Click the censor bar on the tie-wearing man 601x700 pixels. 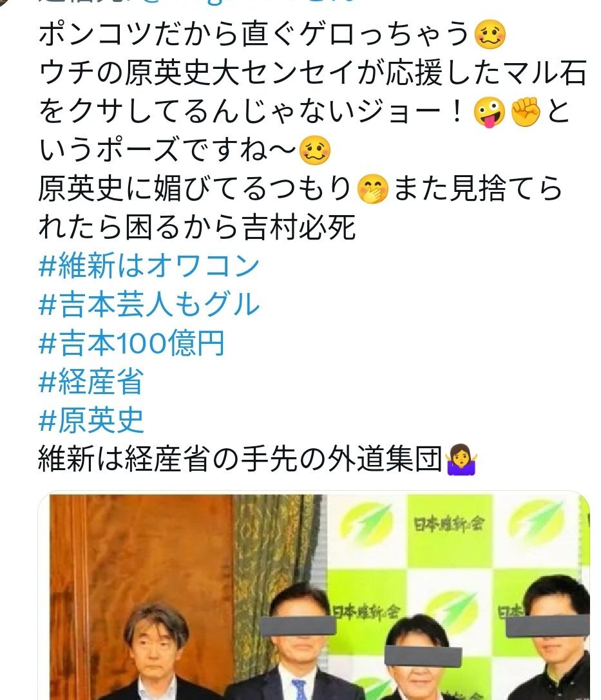point(298,626)
